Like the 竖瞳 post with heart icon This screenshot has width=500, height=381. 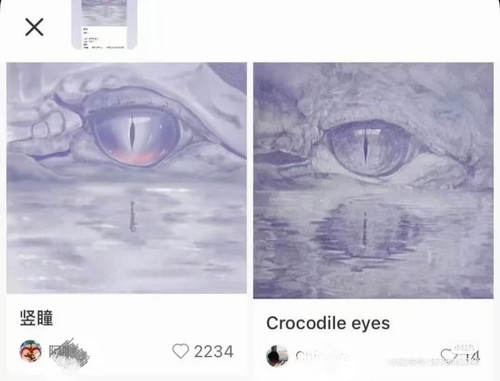tap(180, 351)
